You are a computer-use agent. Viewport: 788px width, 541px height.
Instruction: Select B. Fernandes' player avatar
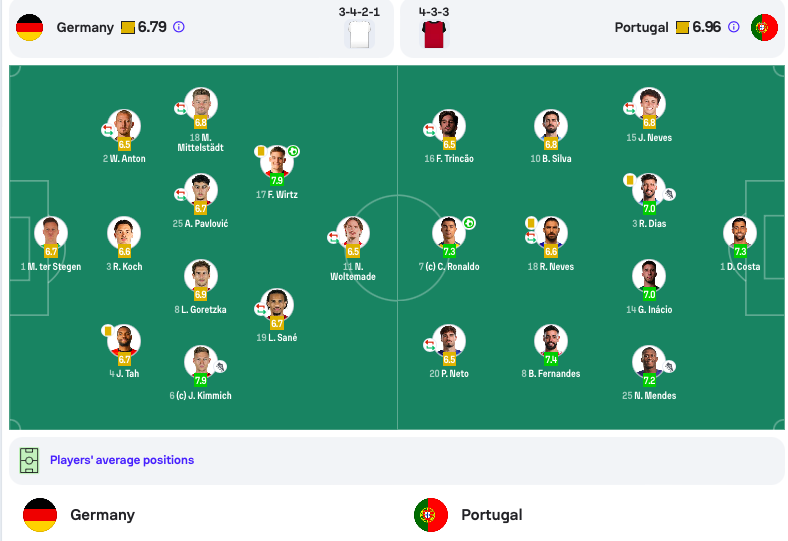(551, 341)
